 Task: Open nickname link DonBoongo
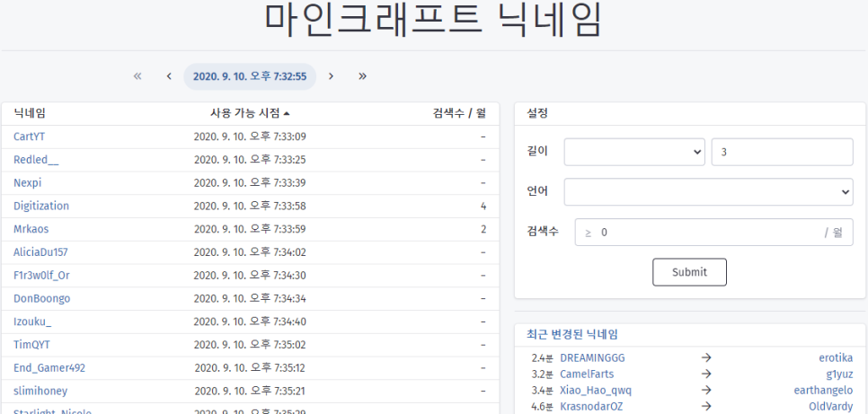pyautogui.click(x=41, y=298)
